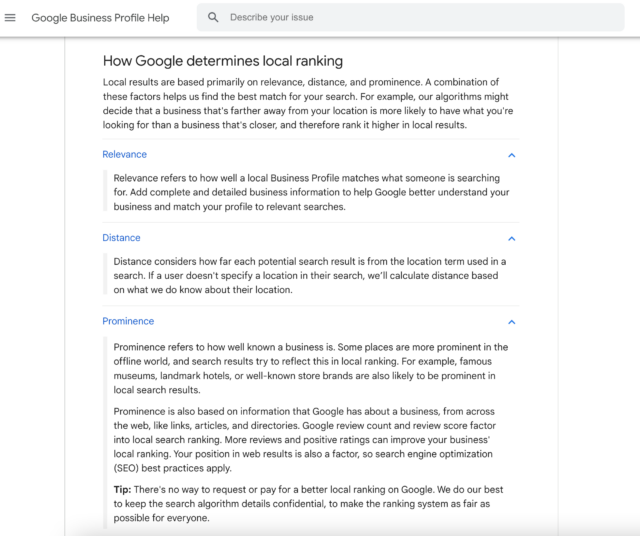Click the Google Business Profile Help title
This screenshot has width=640, height=536.
click(100, 18)
